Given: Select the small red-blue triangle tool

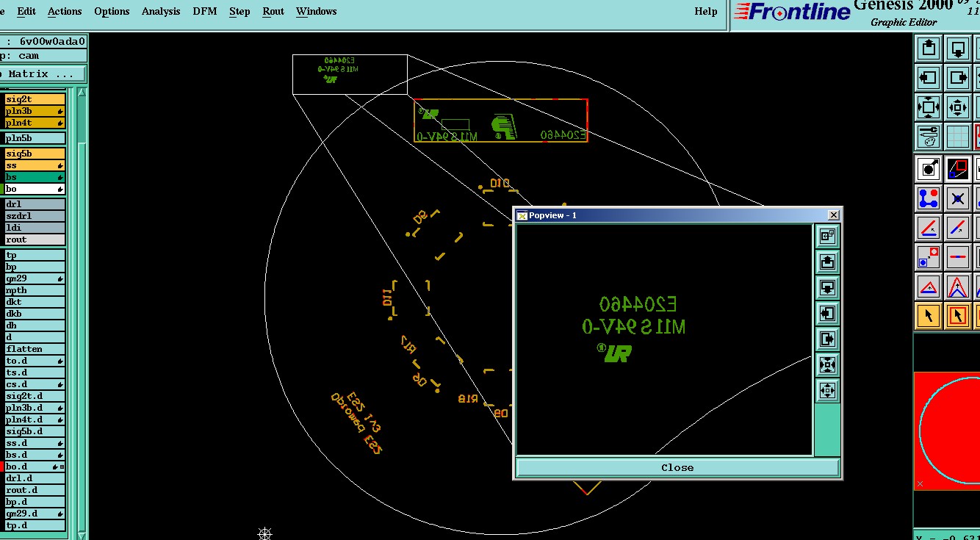Looking at the screenshot, I should tap(929, 287).
